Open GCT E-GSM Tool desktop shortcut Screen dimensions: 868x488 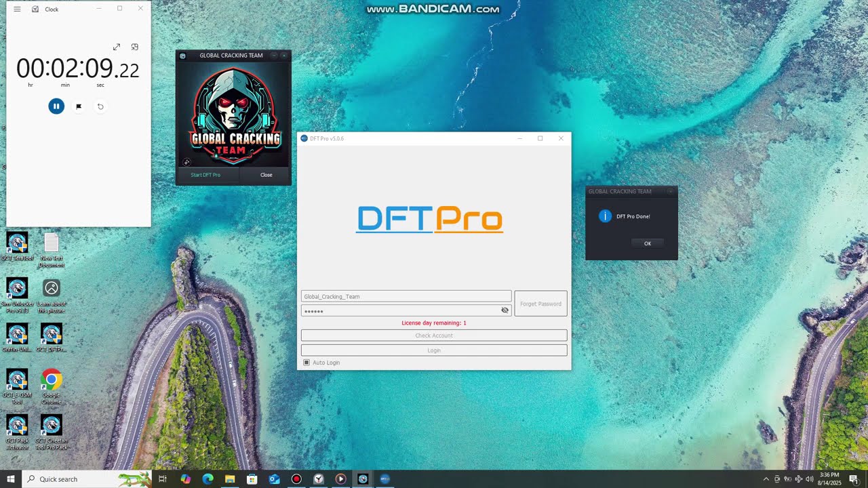pyautogui.click(x=17, y=386)
